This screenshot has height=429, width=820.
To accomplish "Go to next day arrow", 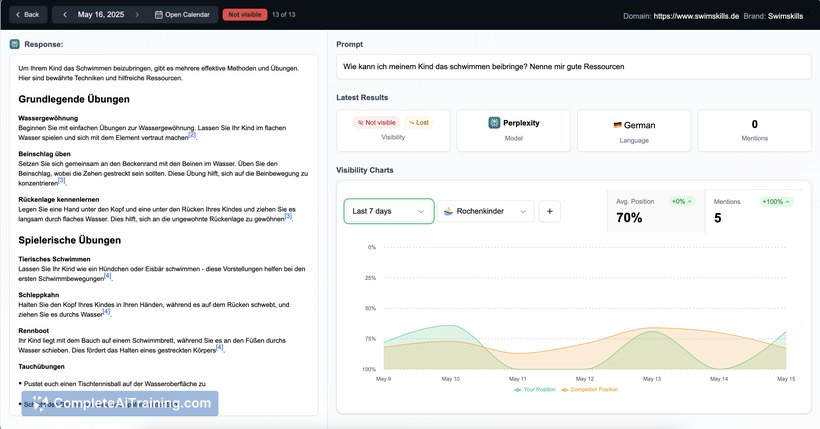I will click(x=137, y=15).
